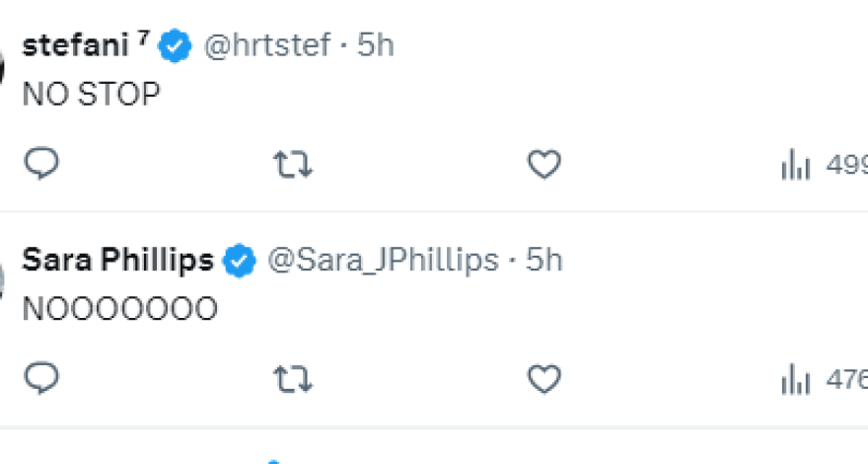Click the verified badge next to Sara Phillips
The width and height of the screenshot is (868, 464).
[x=239, y=261]
